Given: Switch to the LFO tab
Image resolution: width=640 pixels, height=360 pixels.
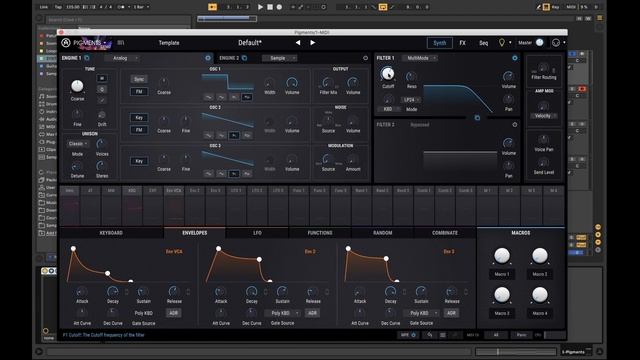Looking at the screenshot, I should tap(257, 233).
